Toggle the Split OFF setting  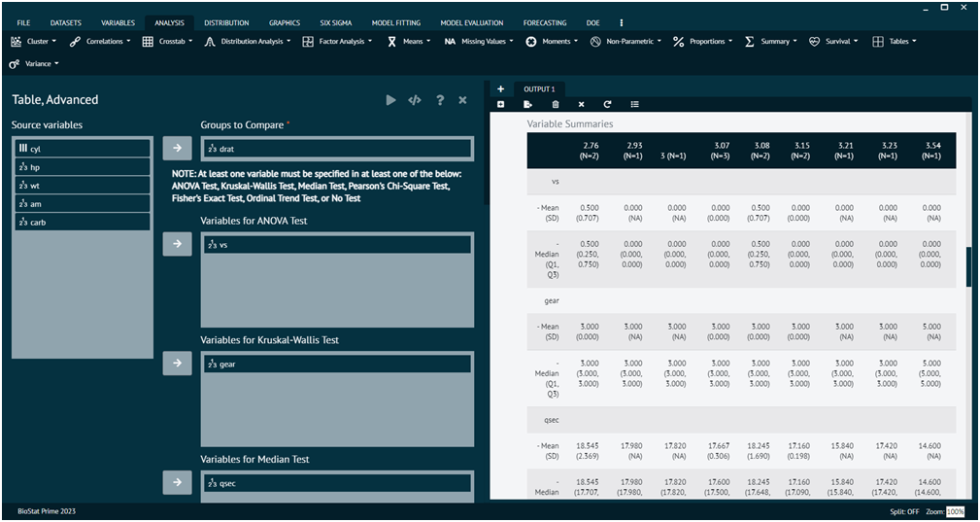(905, 511)
